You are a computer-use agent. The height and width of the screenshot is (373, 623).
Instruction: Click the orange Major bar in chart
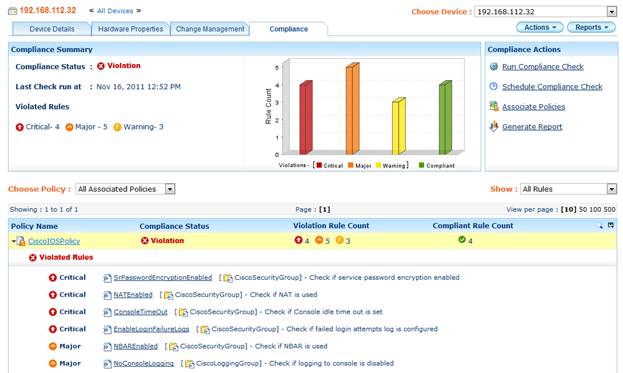pyautogui.click(x=352, y=108)
